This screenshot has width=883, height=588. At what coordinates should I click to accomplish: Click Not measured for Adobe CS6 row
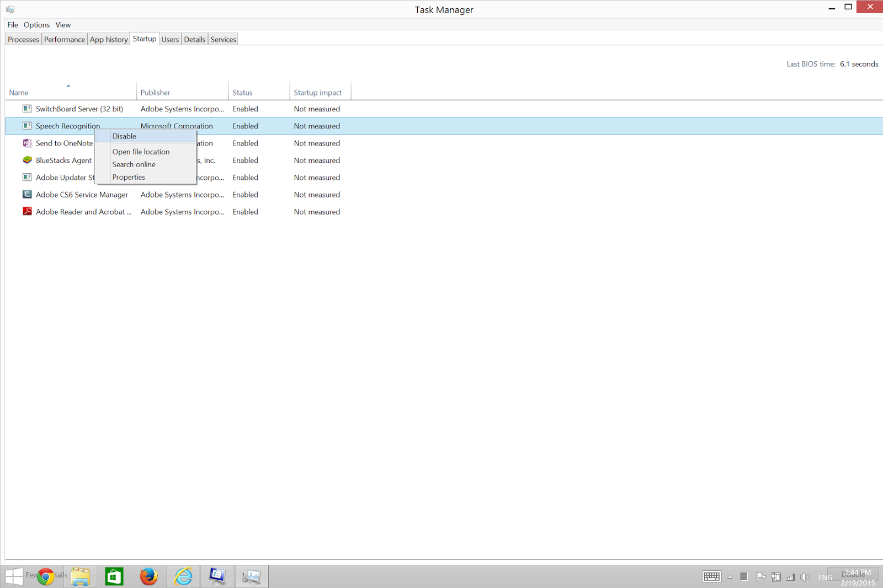317,194
